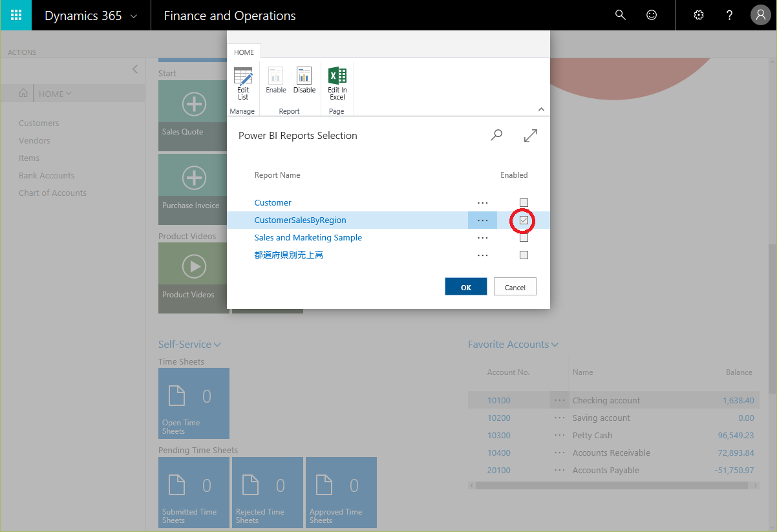Viewport: 777px width, 532px height.
Task: Open row options for Accounts Receivable
Action: (x=560, y=453)
